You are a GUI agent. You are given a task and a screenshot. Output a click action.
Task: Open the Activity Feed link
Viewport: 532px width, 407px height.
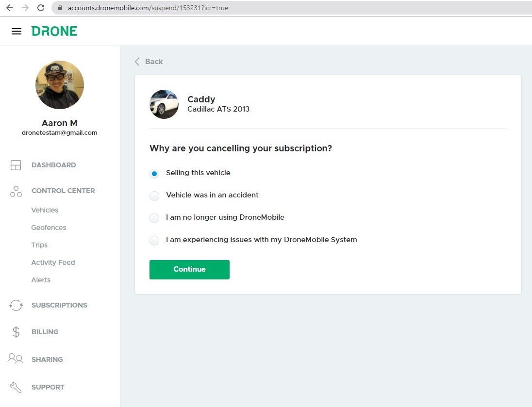point(53,262)
